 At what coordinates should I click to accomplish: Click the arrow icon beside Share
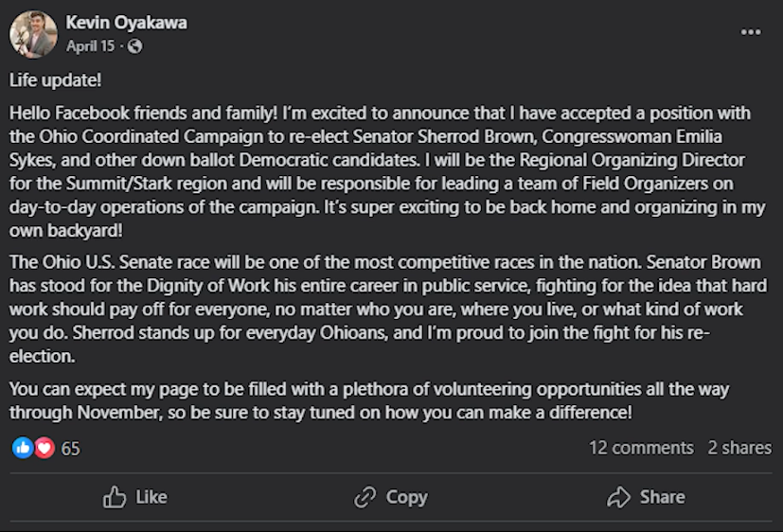tap(618, 497)
